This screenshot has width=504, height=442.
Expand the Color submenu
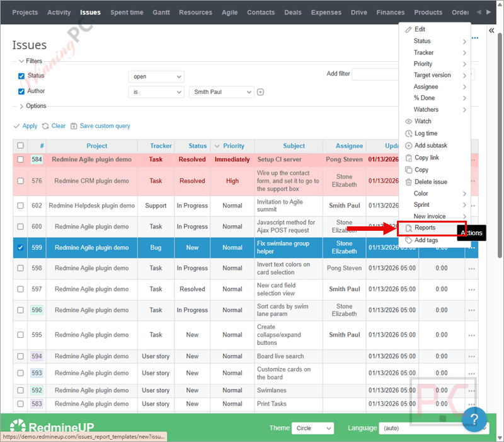[x=435, y=194]
